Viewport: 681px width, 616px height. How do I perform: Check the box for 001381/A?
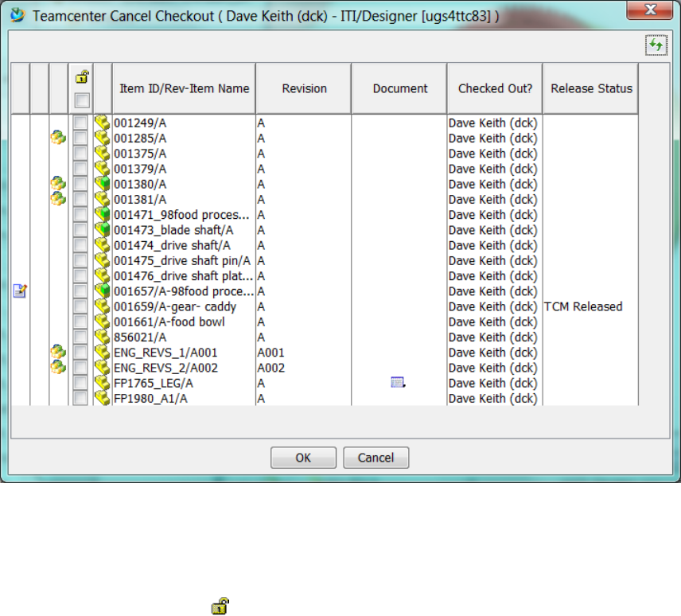80,200
